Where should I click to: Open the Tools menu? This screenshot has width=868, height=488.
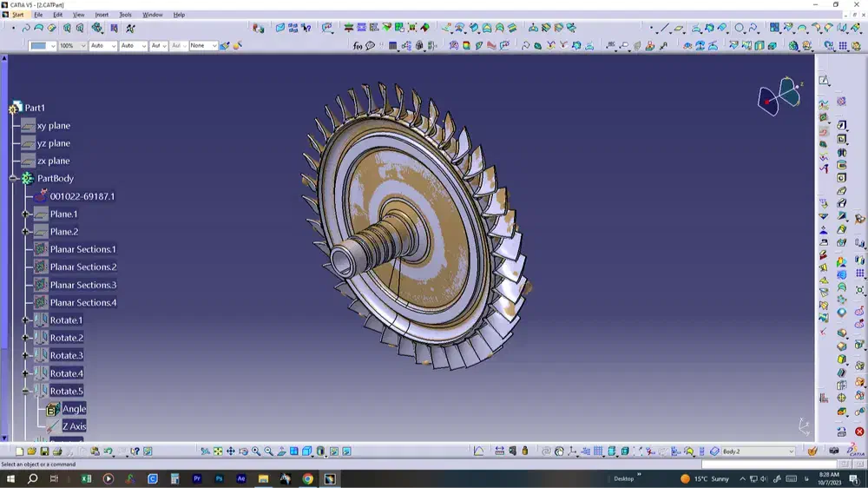click(x=125, y=15)
